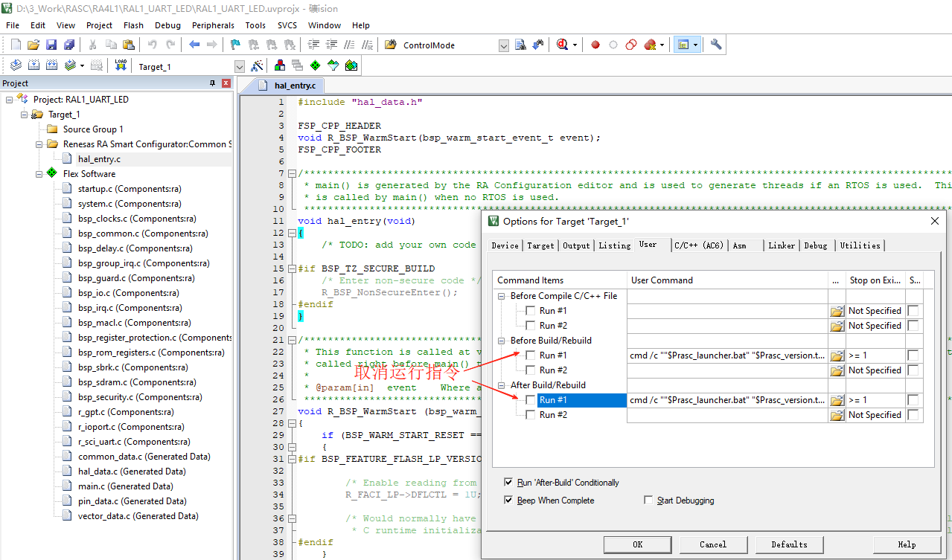Click the New file icon in toolbar

coord(16,45)
